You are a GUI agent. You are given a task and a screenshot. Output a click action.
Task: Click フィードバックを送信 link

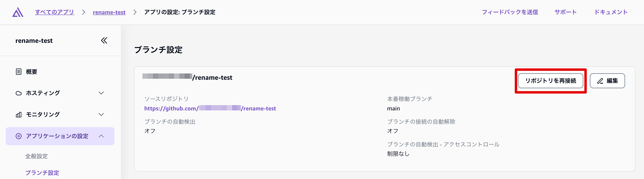pyautogui.click(x=510, y=12)
